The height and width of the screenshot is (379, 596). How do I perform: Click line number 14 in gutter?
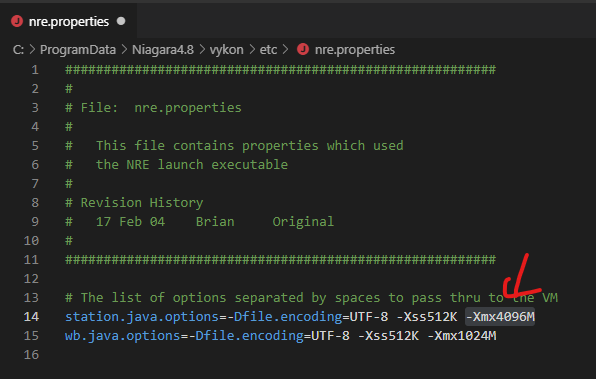[31, 317]
